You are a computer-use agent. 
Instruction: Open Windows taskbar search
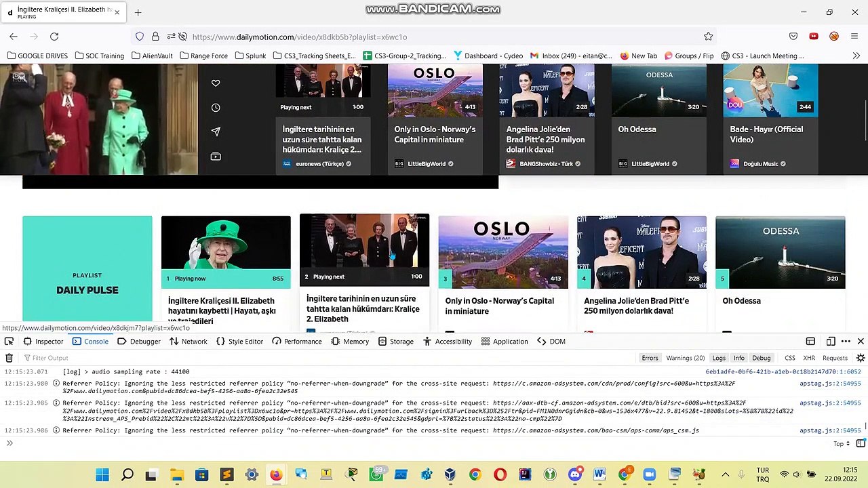pos(127,474)
